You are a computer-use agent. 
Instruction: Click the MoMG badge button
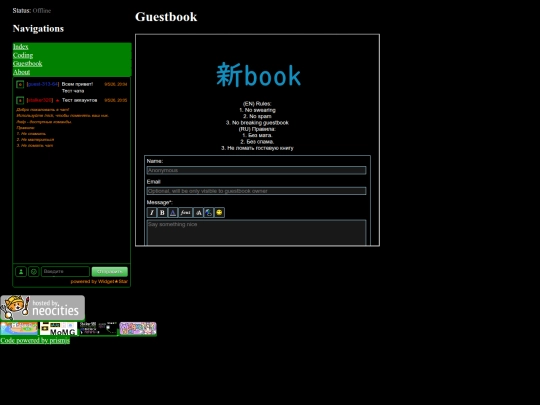coord(59,329)
